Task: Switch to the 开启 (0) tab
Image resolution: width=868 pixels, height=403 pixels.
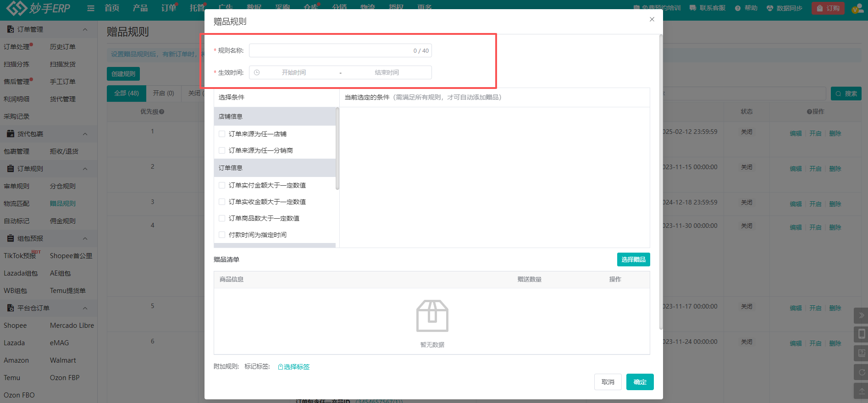Action: [164, 93]
